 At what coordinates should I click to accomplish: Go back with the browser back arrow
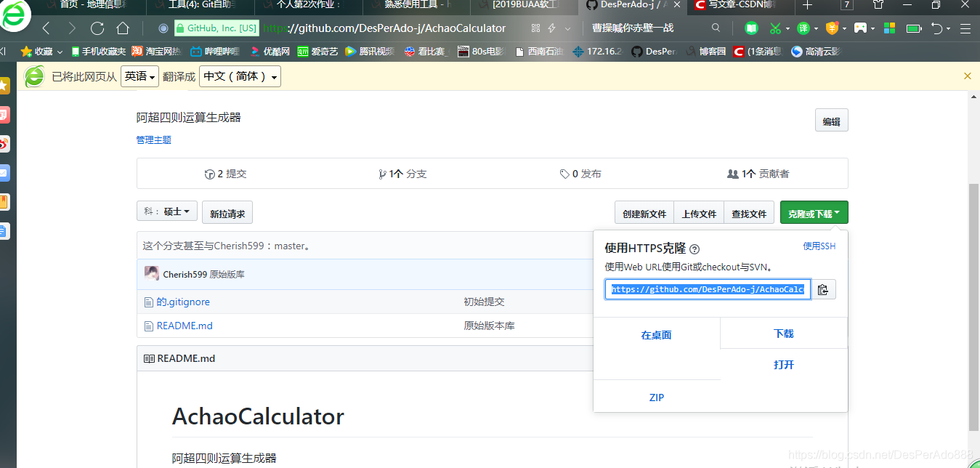click(46, 28)
